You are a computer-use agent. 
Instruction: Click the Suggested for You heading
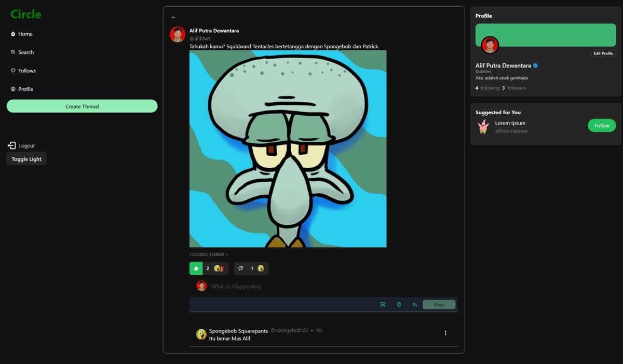pyautogui.click(x=498, y=112)
